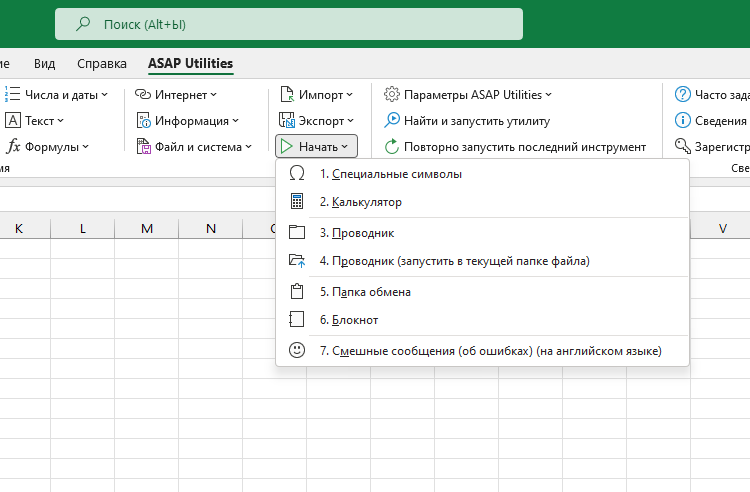Click the Сведения info circle icon
This screenshot has width=750, height=492.
tap(683, 120)
